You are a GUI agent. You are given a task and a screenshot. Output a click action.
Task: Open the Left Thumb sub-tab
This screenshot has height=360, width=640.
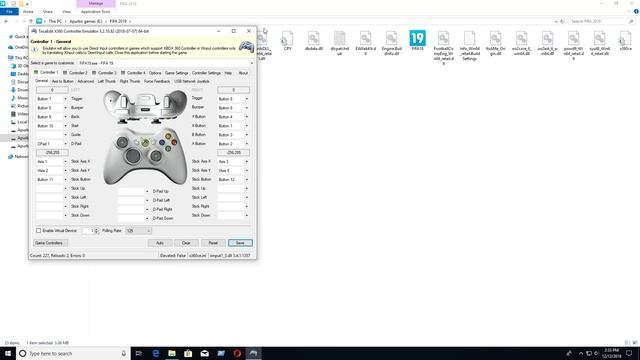pos(107,81)
